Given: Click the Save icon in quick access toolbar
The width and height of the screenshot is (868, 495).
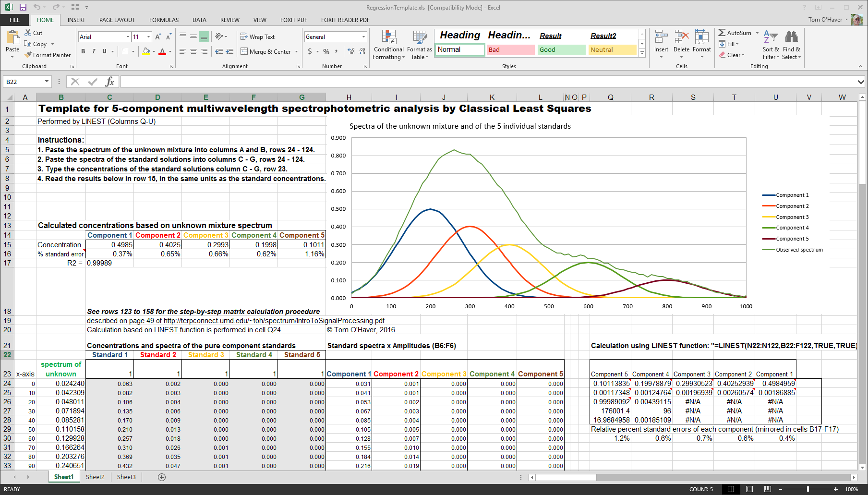Looking at the screenshot, I should [23, 7].
